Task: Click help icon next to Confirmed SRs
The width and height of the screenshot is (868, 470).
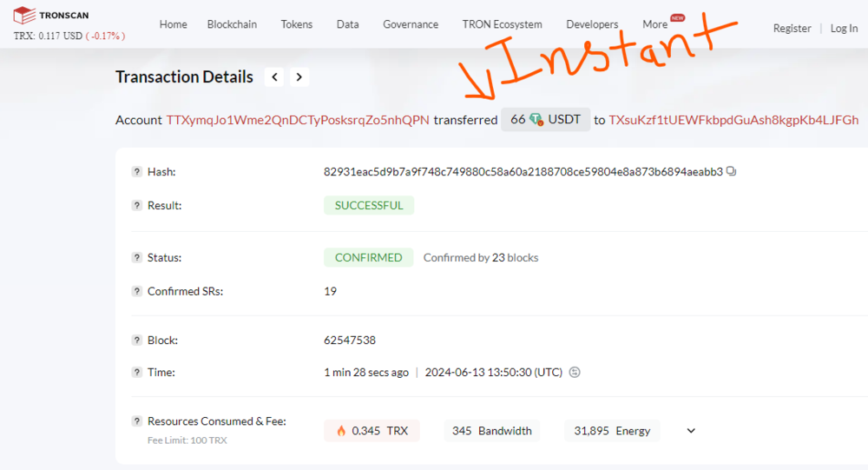Action: point(137,292)
